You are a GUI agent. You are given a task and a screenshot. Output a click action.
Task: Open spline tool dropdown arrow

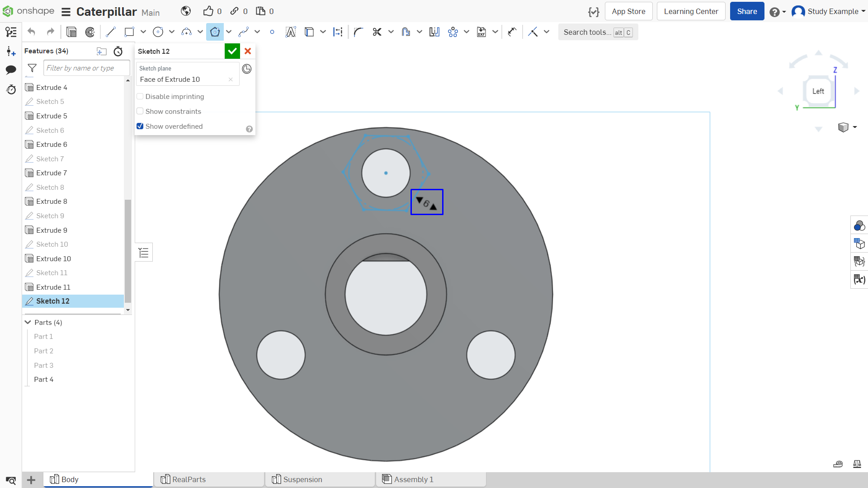coord(257,32)
